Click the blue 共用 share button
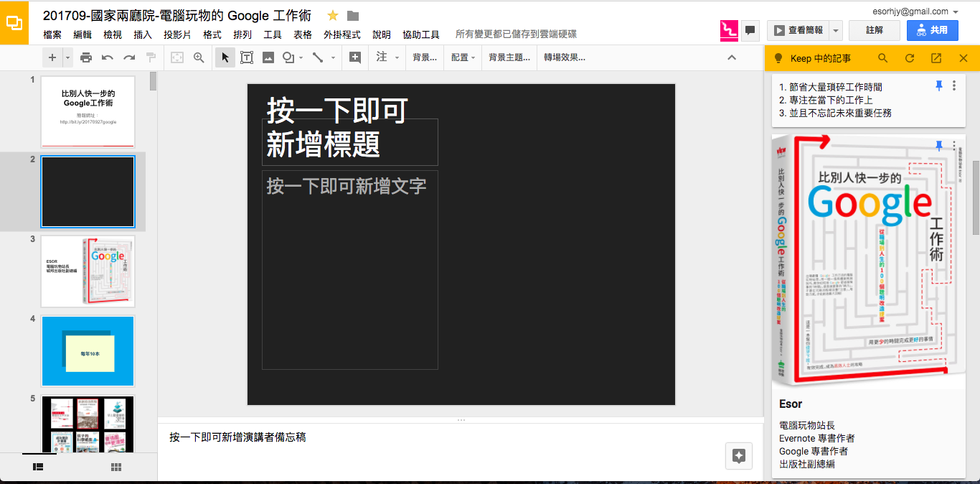This screenshot has height=484, width=980. click(x=933, y=30)
